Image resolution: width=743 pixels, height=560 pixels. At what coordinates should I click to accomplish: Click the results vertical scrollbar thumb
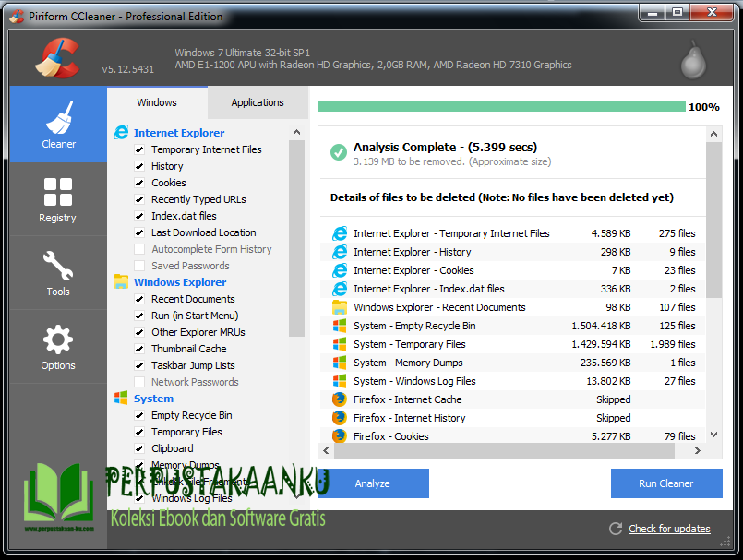[x=713, y=220]
